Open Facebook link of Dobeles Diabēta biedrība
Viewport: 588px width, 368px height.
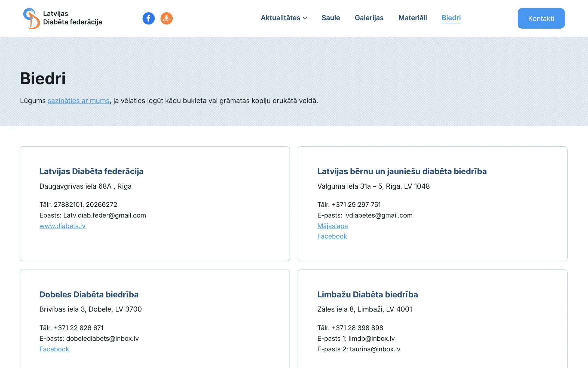(x=54, y=349)
